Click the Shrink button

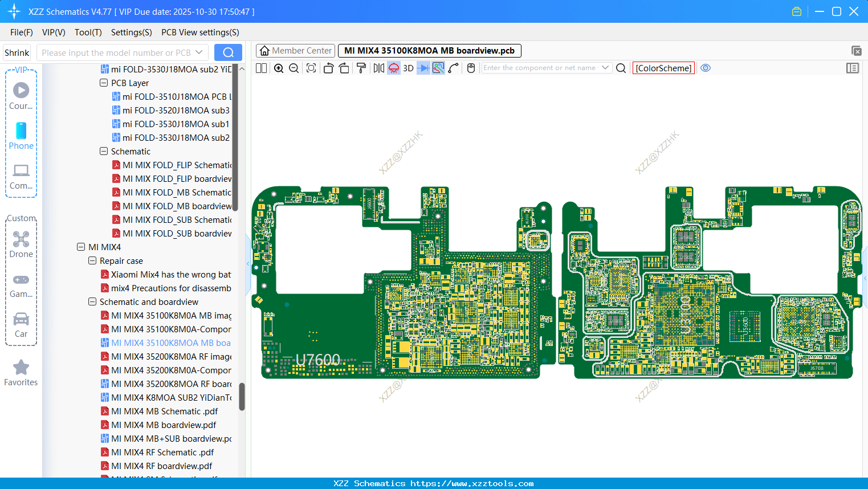click(x=17, y=52)
